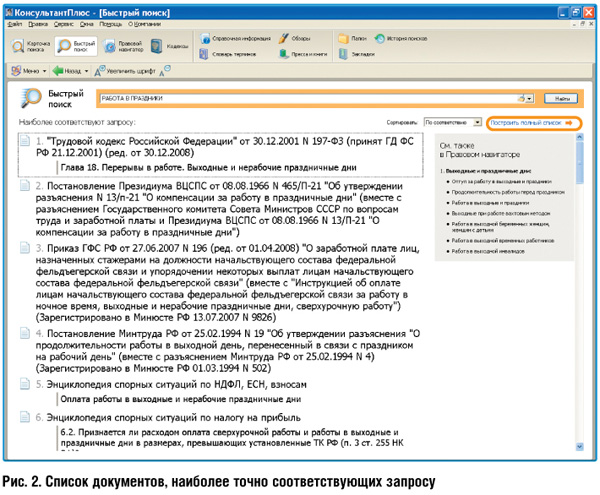Click Работа в выходной беременных женщин link
This screenshot has width=600, height=495.
(500, 227)
